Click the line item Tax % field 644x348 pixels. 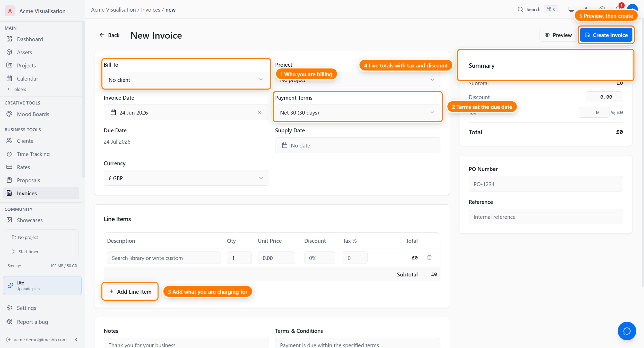pyautogui.click(x=355, y=258)
